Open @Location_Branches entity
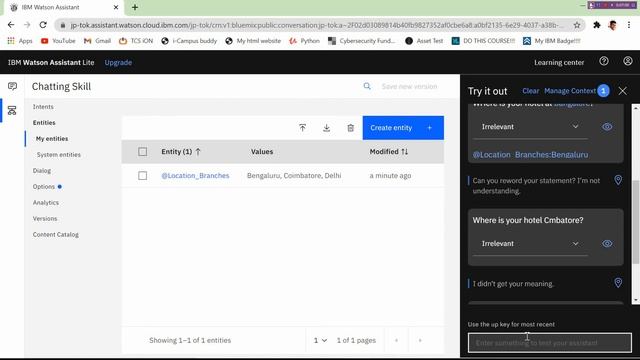 (195, 176)
